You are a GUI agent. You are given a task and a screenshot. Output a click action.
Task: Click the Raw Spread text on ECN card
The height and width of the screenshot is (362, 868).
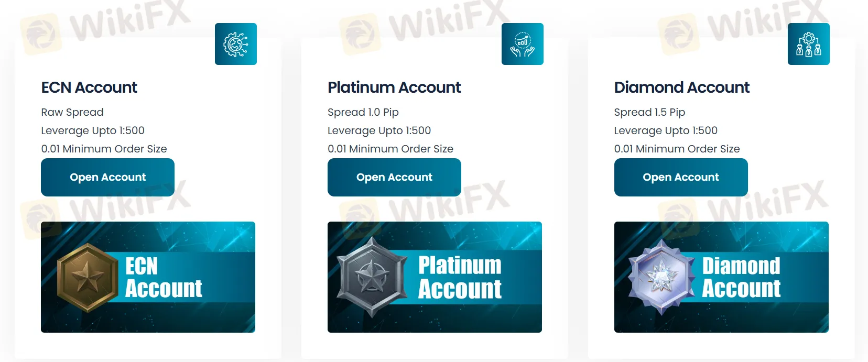coord(72,112)
